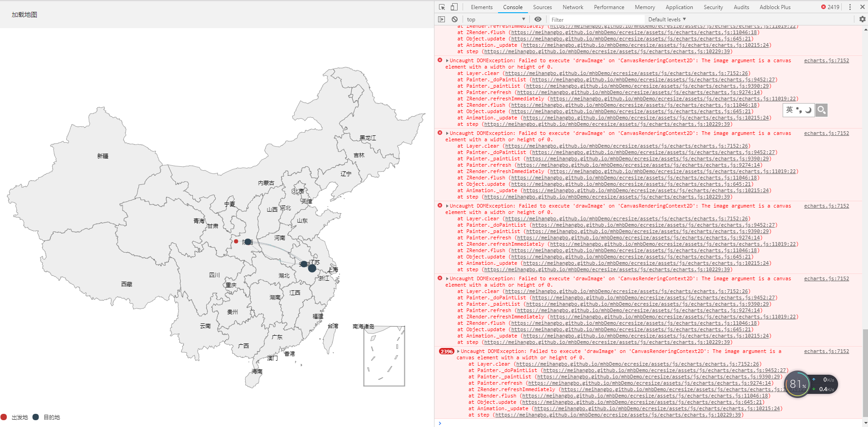Click the 青海 province label
This screenshot has width=868, height=427.
pyautogui.click(x=199, y=221)
